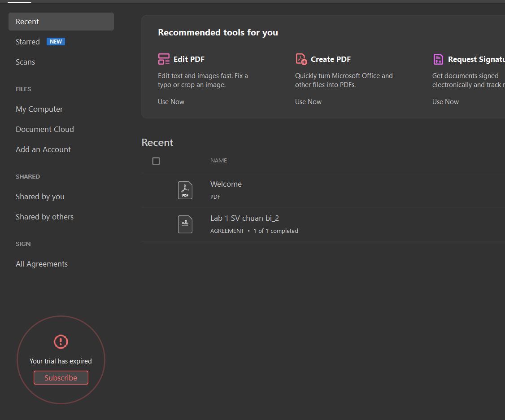Open All Agreements list
Screen dimensions: 505x420
[42, 264]
